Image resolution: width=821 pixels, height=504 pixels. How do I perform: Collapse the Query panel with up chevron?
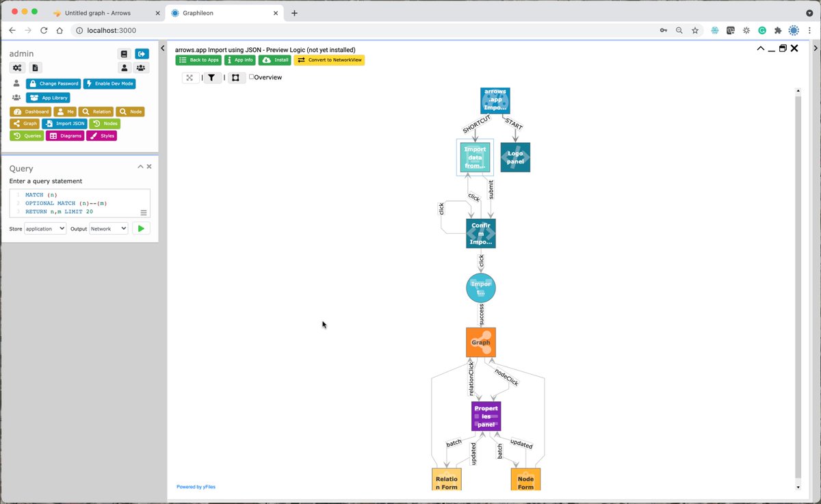click(x=140, y=167)
